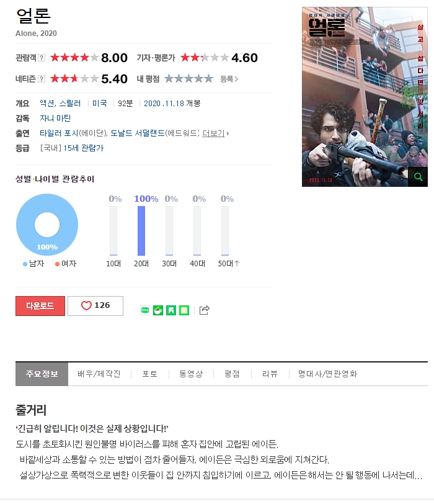The width and height of the screenshot is (434, 504).
Task: Open actor 타일러 포시 link
Action: (59, 133)
